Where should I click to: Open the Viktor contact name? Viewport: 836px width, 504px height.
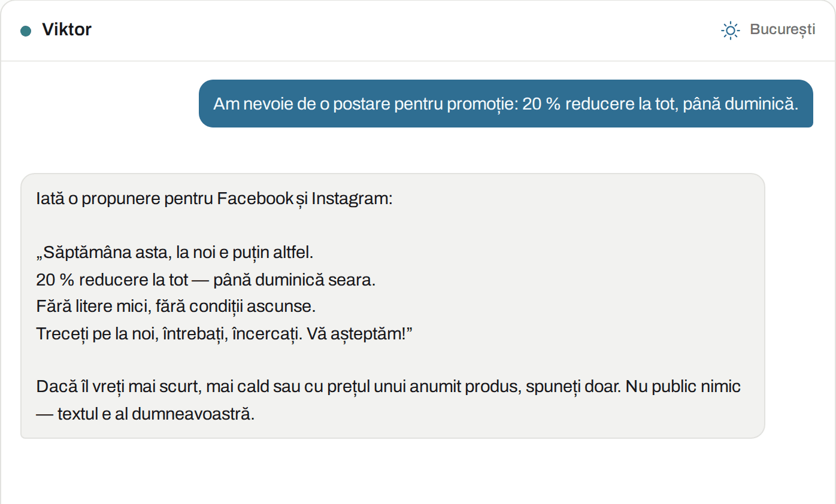click(66, 29)
